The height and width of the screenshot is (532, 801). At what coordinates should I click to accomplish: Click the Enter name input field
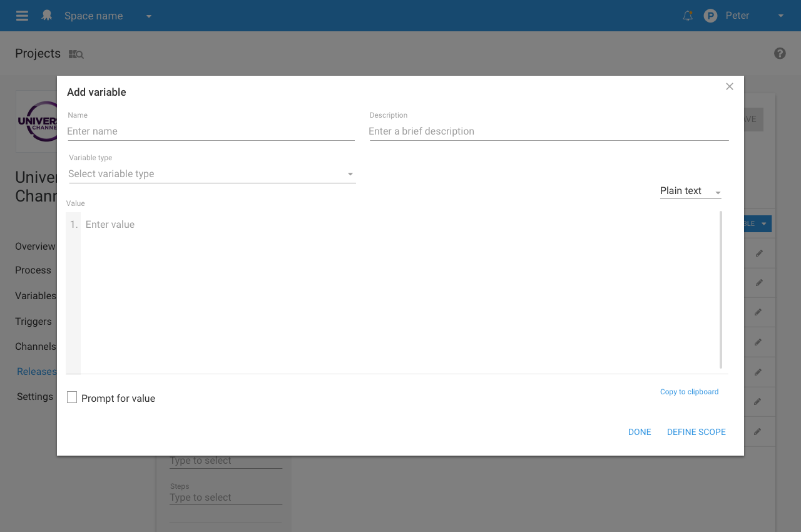click(x=211, y=131)
